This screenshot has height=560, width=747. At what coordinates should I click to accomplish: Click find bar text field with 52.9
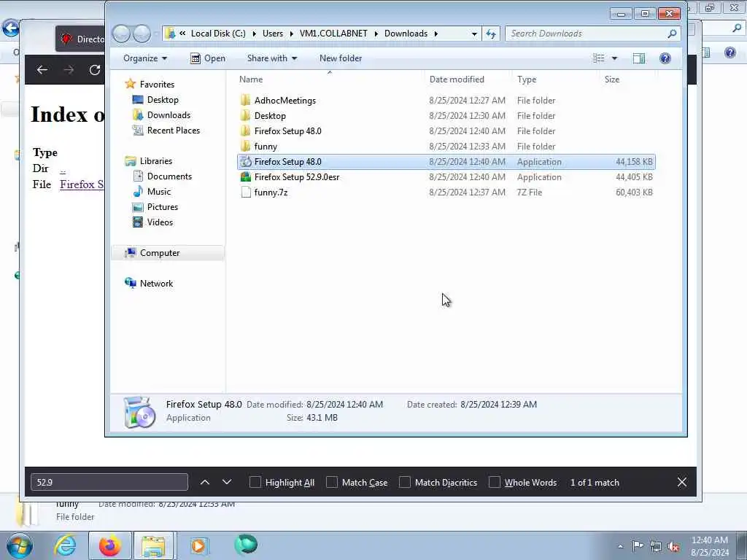pyautogui.click(x=109, y=483)
